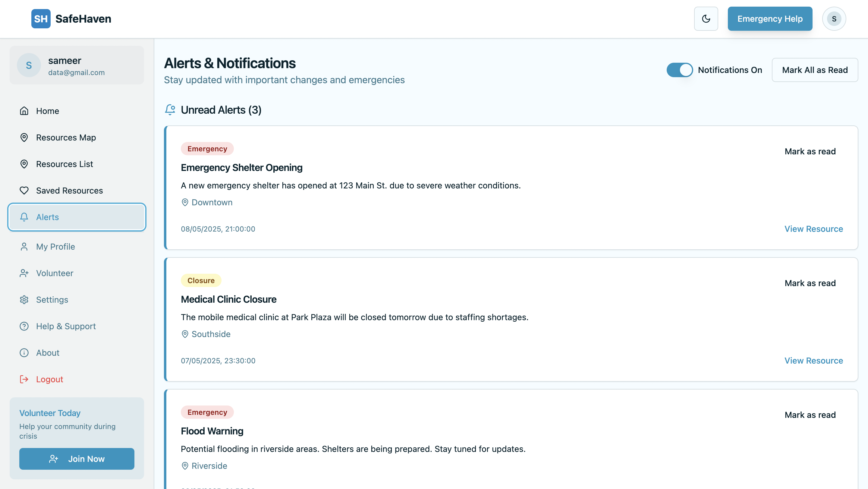This screenshot has height=489, width=868.
Task: Toggle dark mode moon icon
Action: pyautogui.click(x=706, y=19)
